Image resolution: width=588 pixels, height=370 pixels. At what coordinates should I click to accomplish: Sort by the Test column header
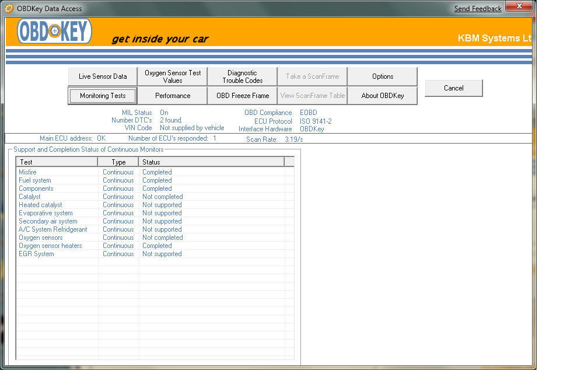[x=57, y=162]
